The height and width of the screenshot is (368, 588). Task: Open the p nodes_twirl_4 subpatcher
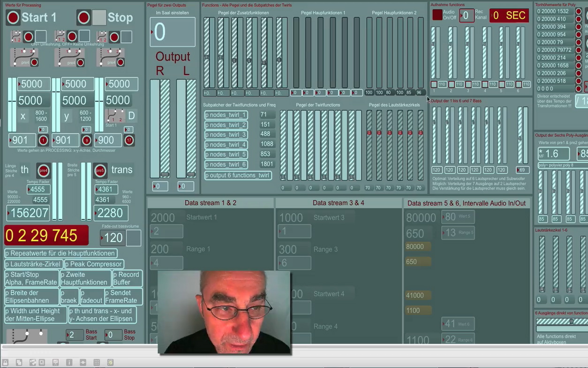pos(225,145)
